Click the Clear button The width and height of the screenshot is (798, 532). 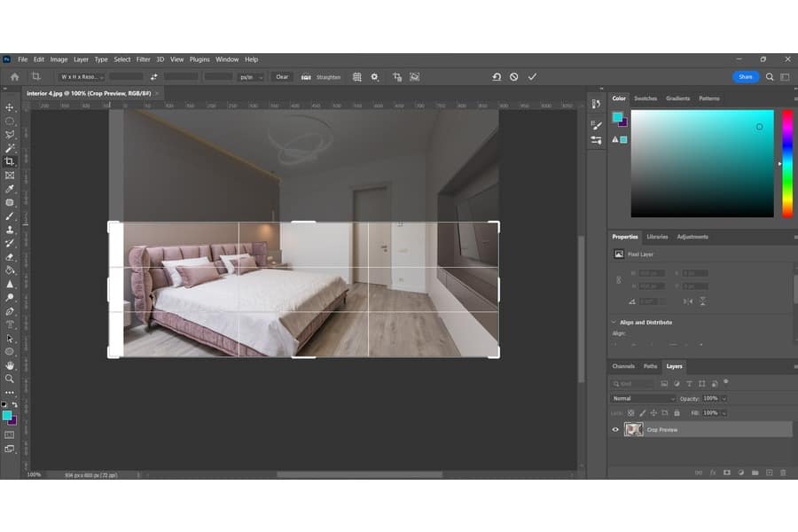coord(282,77)
